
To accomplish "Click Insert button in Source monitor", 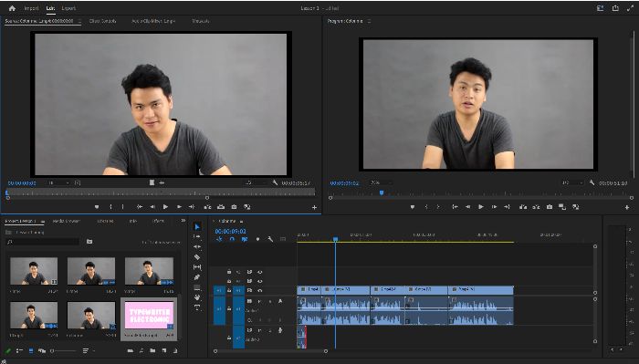I will point(207,207).
